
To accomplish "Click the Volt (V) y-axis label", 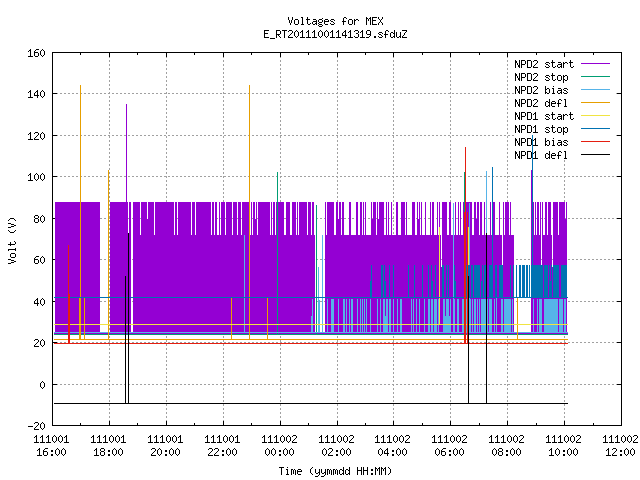I will pyautogui.click(x=13, y=240).
